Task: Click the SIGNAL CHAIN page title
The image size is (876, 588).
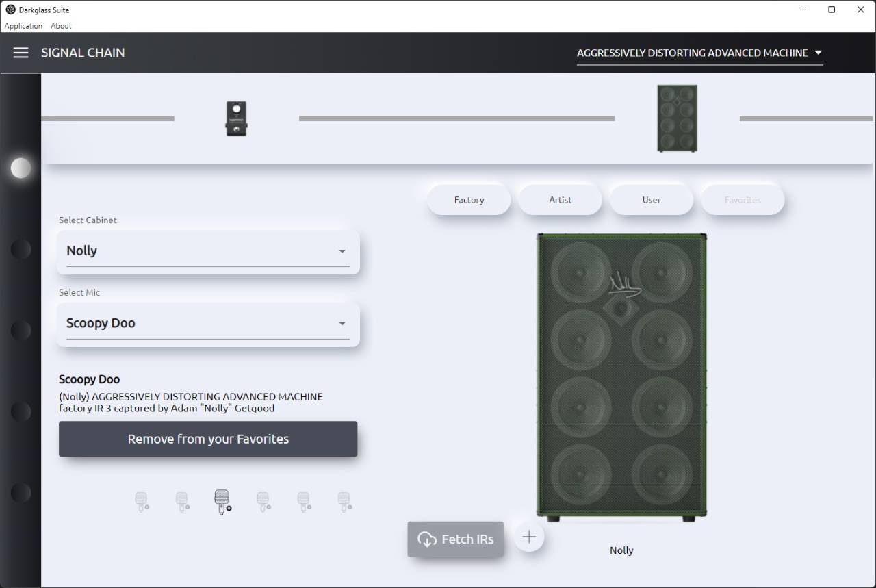Action: (83, 53)
